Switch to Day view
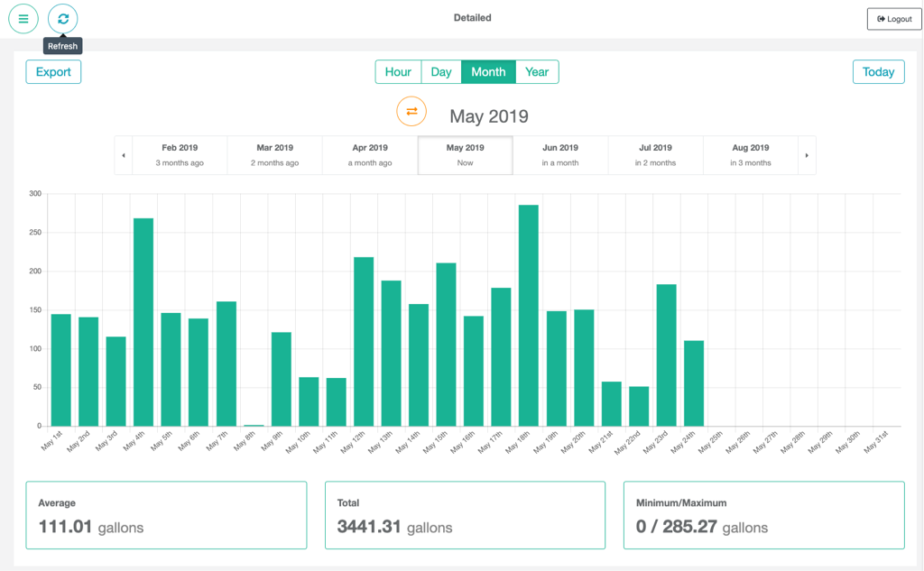This screenshot has width=924, height=571. 441,72
